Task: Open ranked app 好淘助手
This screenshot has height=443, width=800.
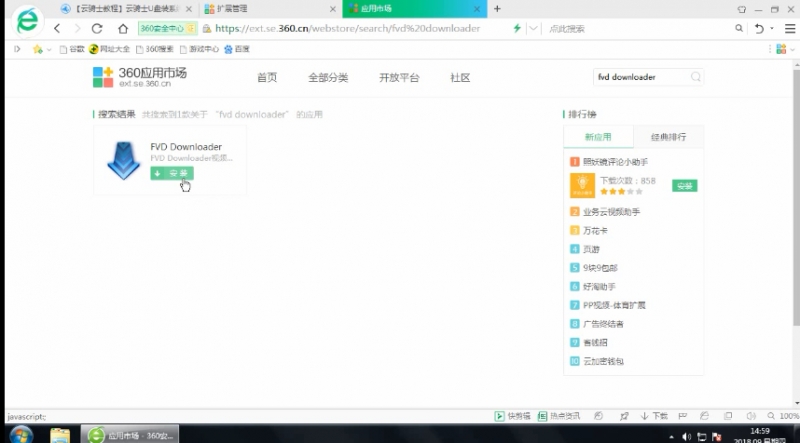Action: click(599, 286)
